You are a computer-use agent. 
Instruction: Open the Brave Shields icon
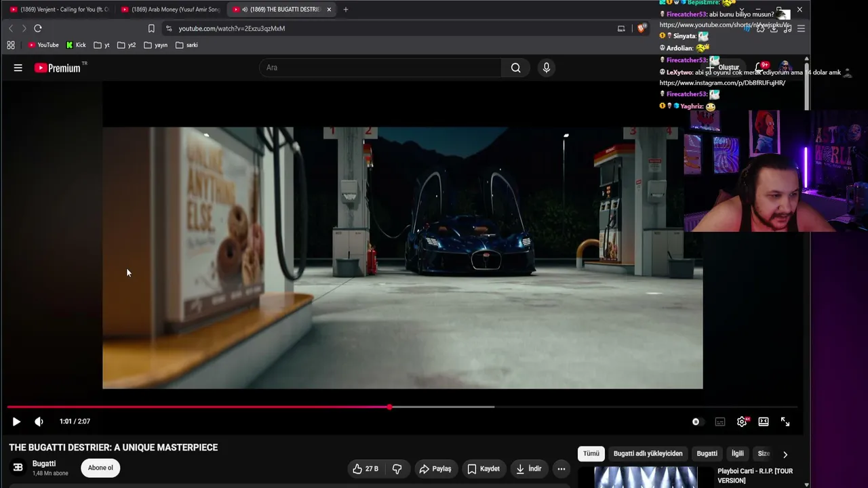point(642,28)
